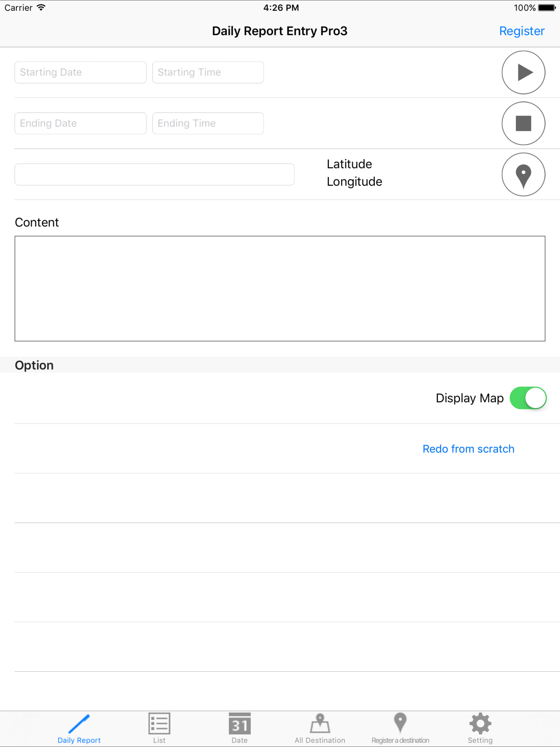Tap the Starting Date field
This screenshot has height=747, width=560.
point(80,72)
